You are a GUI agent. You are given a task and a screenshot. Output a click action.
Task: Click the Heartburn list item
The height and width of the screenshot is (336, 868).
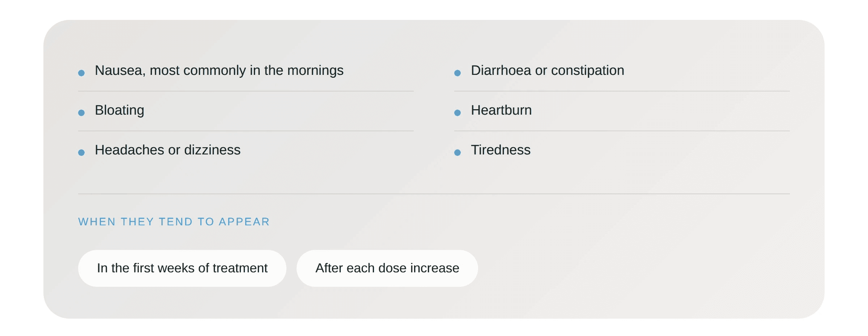[x=622, y=111]
